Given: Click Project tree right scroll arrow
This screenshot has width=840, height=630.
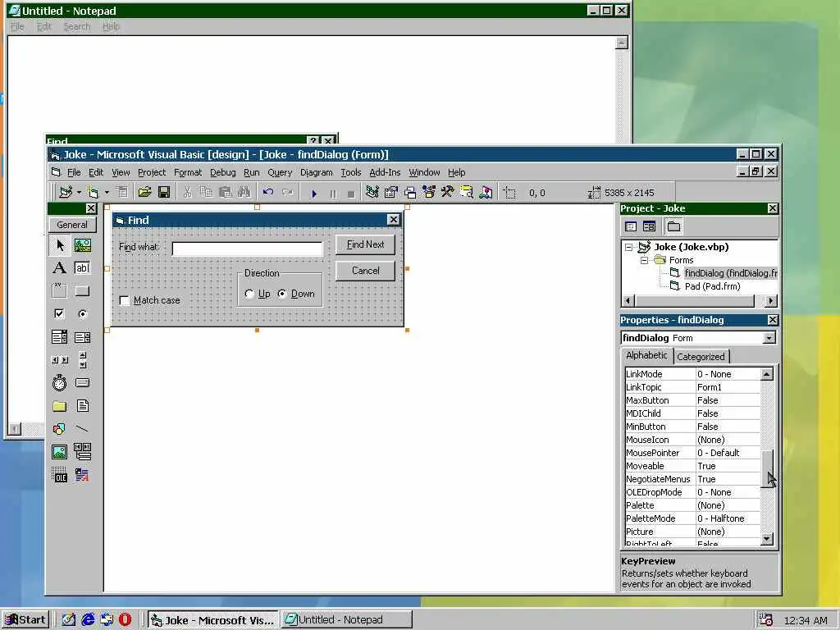Looking at the screenshot, I should [x=771, y=300].
